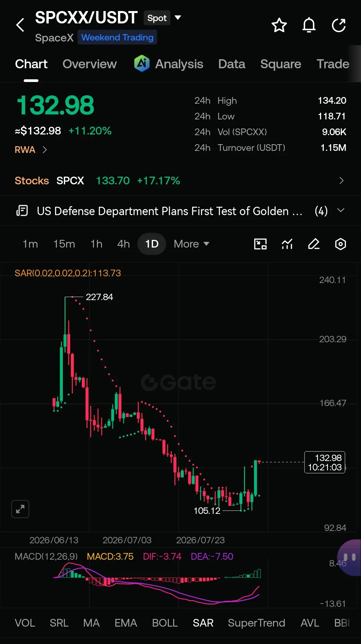The width and height of the screenshot is (361, 644).
Task: Tap the MACD(12,26,9) indicator label
Action: click(x=46, y=556)
